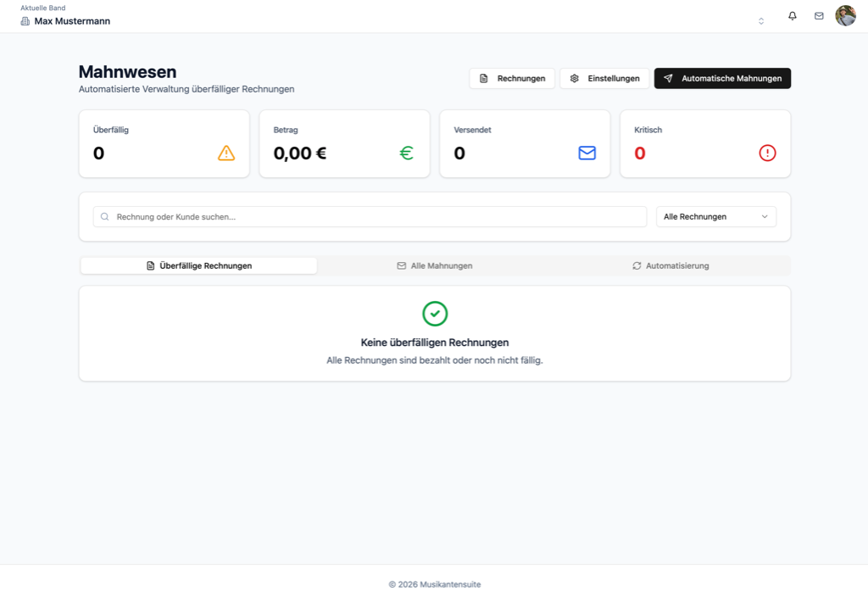Switch to the Automatisierung tab
The image size is (868, 602).
point(670,266)
